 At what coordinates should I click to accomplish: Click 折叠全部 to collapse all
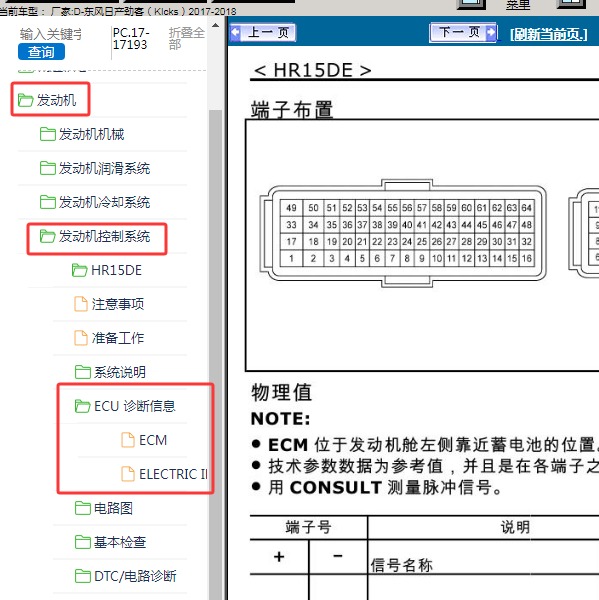[x=187, y=38]
